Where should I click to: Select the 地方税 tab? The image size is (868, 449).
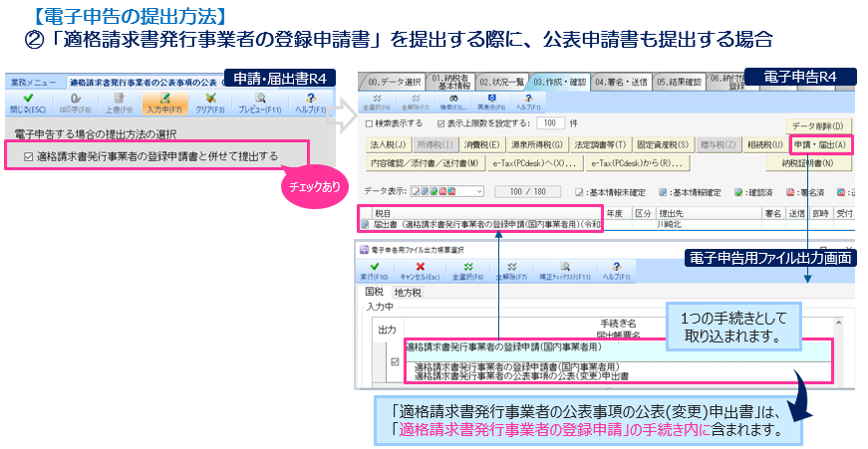[x=409, y=293]
